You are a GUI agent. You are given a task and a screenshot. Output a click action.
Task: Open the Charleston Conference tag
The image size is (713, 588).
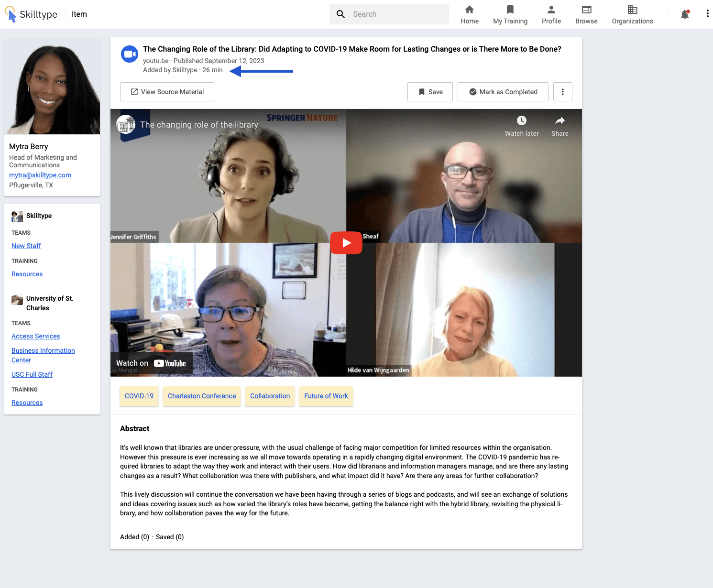[x=202, y=396]
